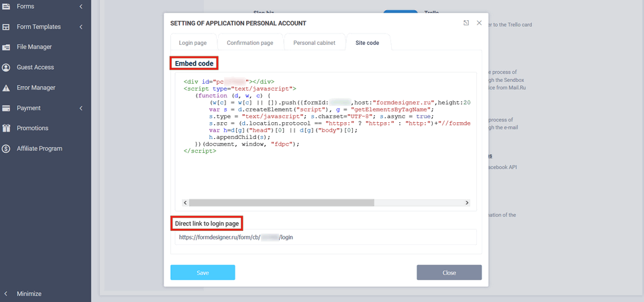Click the Affiliate Program dollar icon
Viewport: 644px width, 302px height.
coord(6,149)
